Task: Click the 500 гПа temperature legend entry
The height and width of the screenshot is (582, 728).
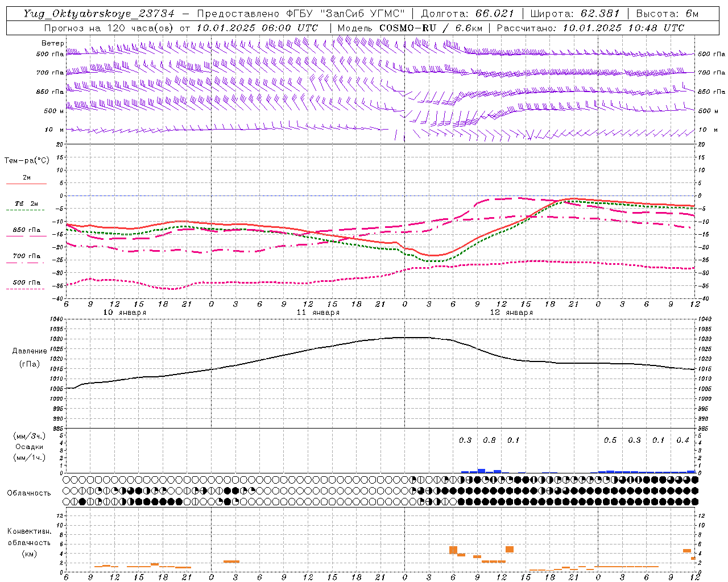Action: [27, 282]
